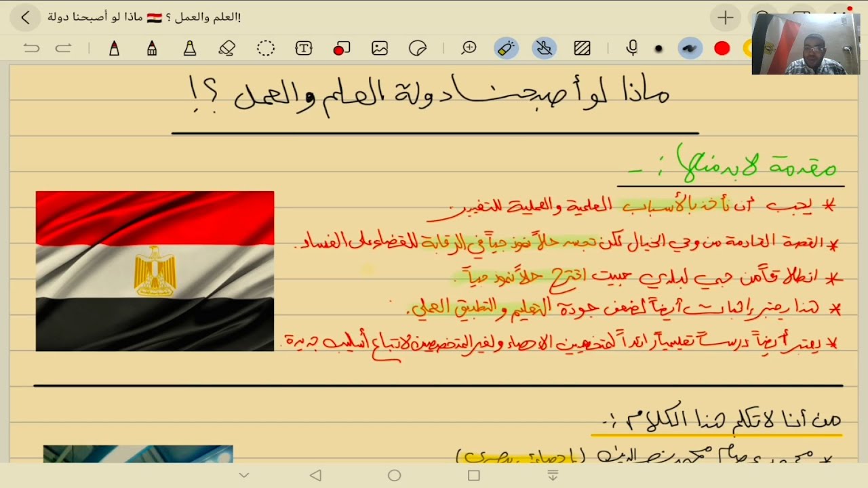Select the eraser tool

pos(227,48)
